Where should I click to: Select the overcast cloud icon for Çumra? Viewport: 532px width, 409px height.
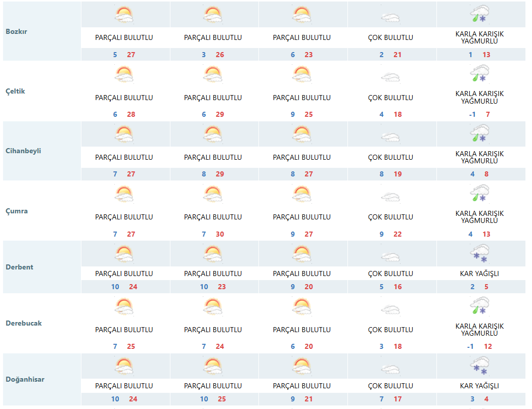[390, 197]
